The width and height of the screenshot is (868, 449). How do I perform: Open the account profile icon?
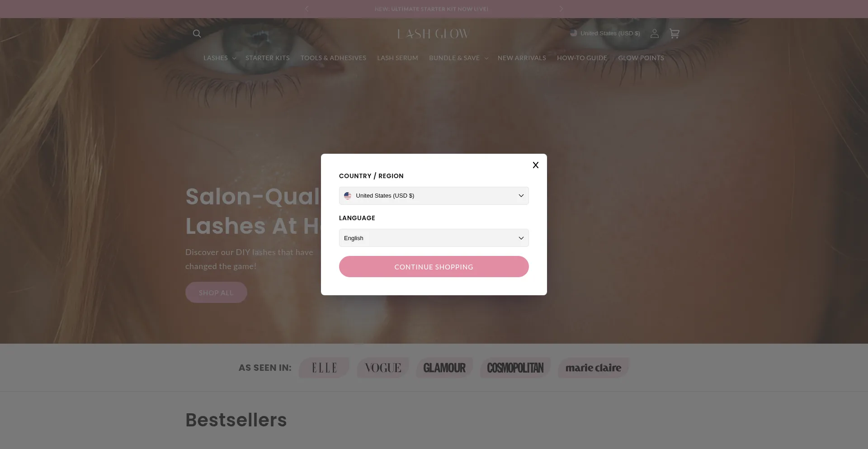(654, 33)
